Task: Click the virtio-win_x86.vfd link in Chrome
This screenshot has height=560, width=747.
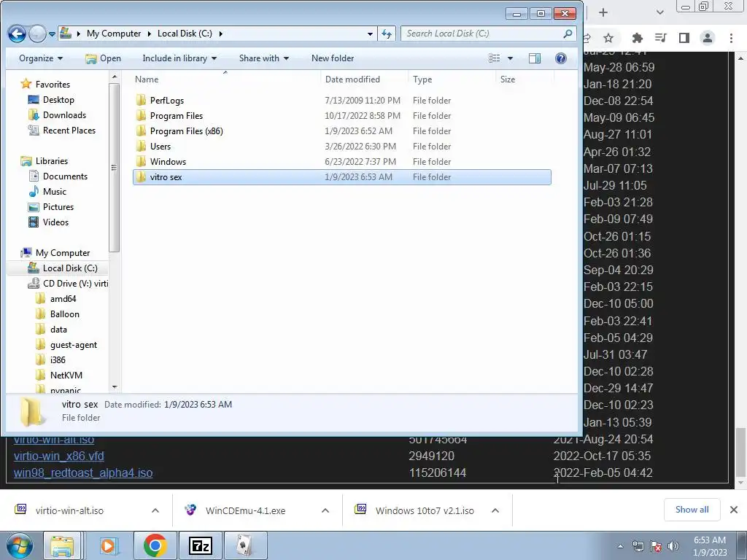Action: [x=58, y=456]
